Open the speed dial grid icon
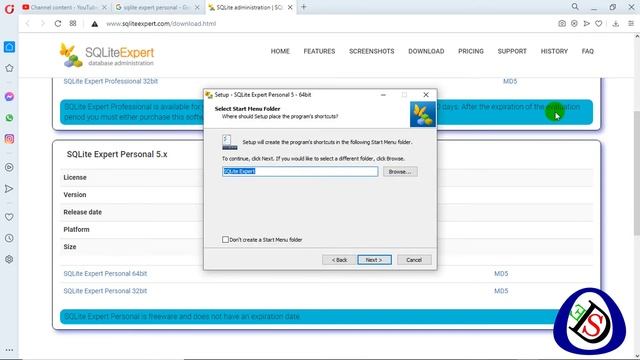The image size is (640, 360). 73,23
